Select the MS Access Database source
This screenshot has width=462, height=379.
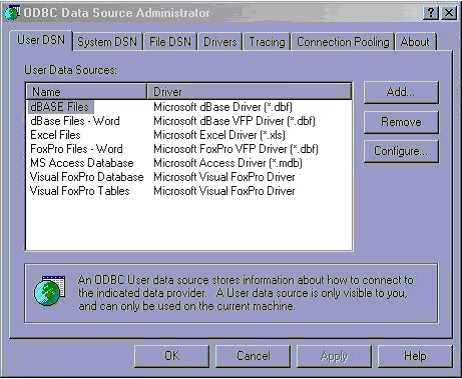coord(82,163)
